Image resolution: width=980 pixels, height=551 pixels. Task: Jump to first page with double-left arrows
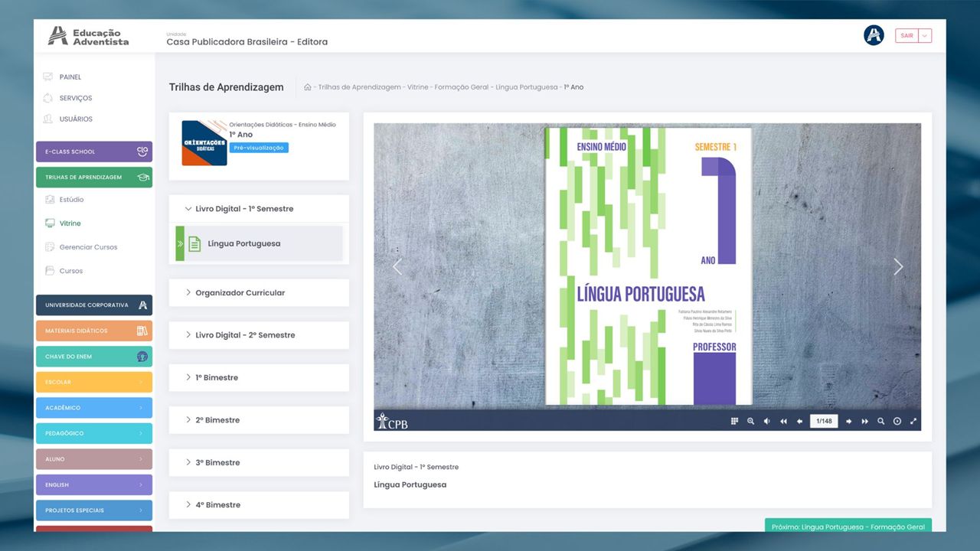click(783, 421)
